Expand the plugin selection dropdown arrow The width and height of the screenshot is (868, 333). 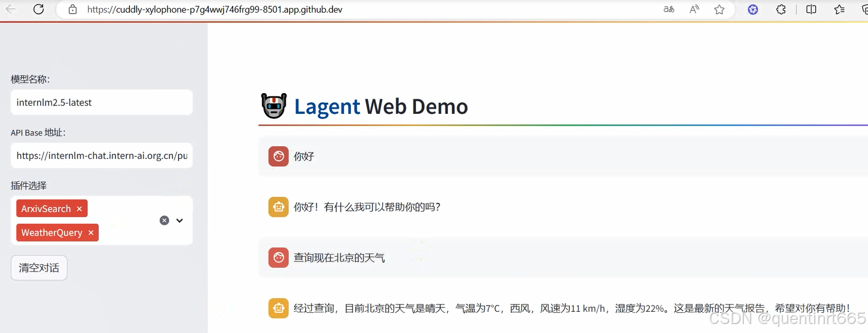[x=180, y=220]
